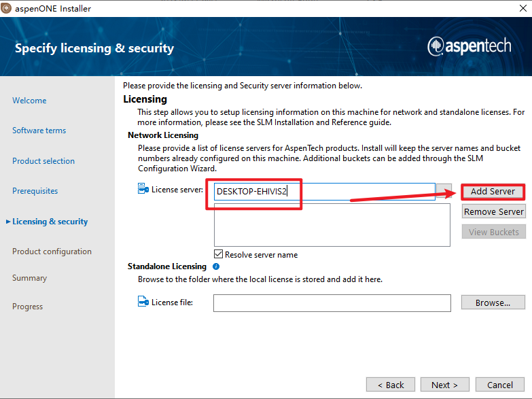Proceed with the Next > button

(444, 385)
